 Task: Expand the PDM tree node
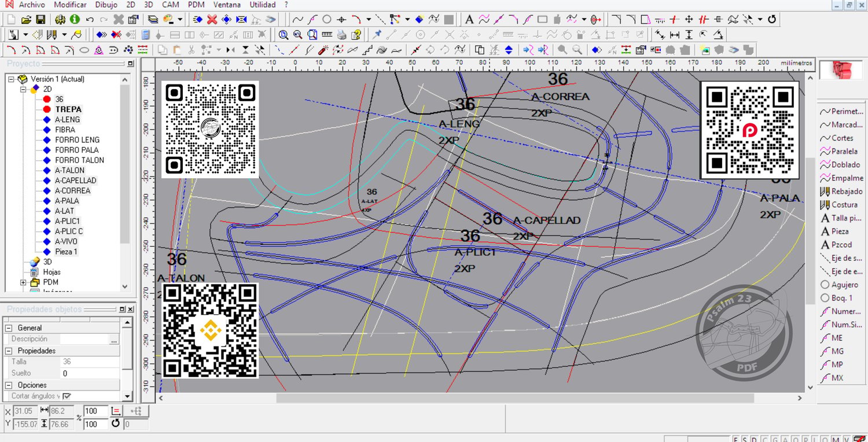click(x=24, y=282)
